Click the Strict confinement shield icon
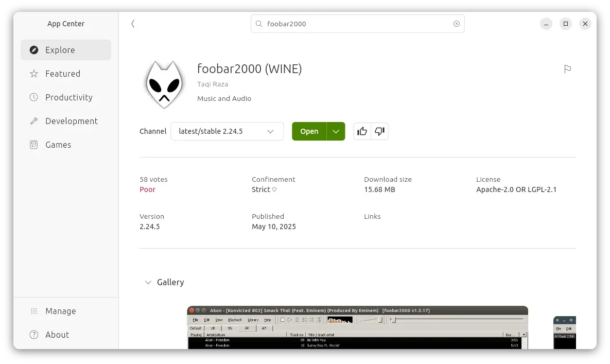This screenshot has height=364, width=610. click(x=274, y=190)
